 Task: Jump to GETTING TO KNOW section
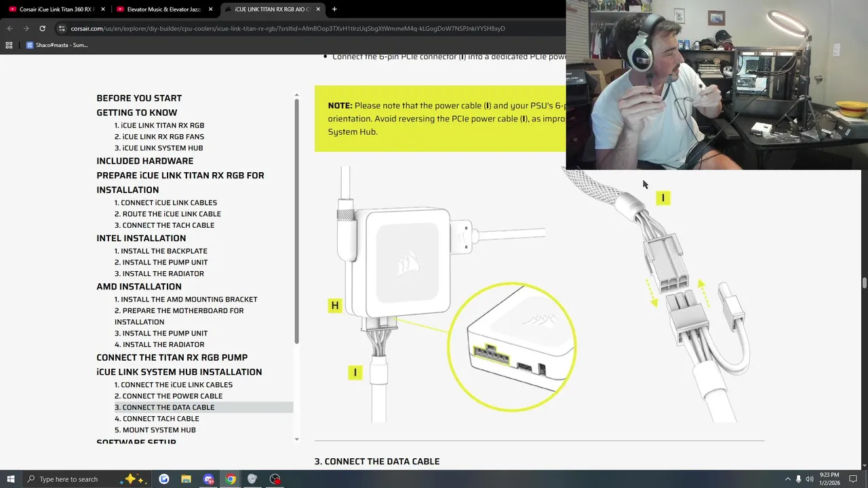(x=137, y=113)
